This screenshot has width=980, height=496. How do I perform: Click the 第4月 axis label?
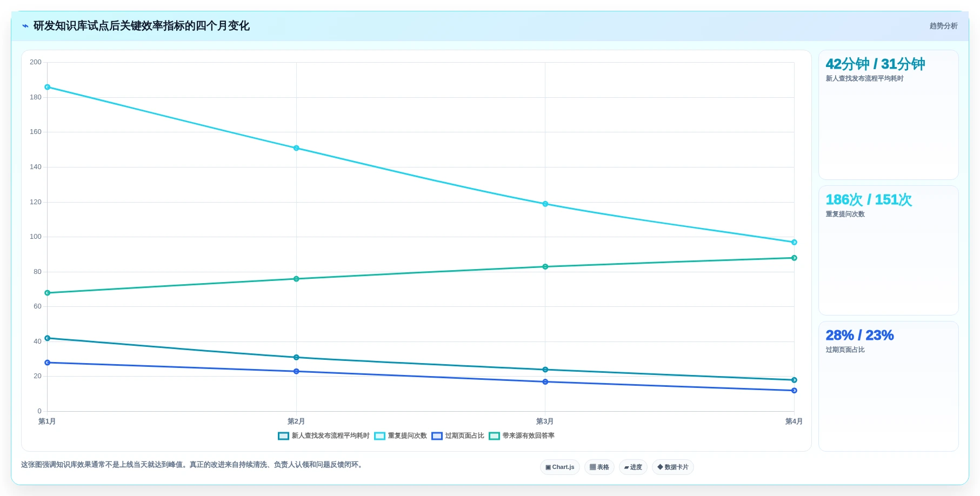coord(794,421)
